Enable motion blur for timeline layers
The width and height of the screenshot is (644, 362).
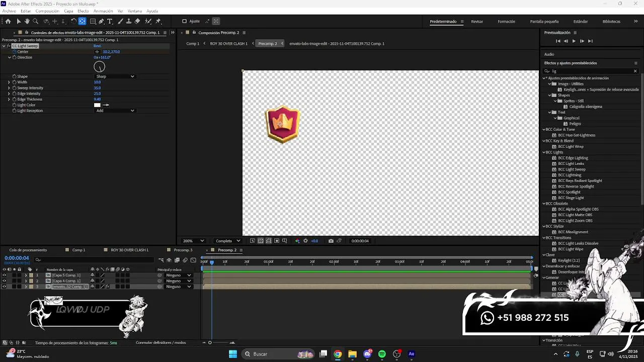[185, 260]
